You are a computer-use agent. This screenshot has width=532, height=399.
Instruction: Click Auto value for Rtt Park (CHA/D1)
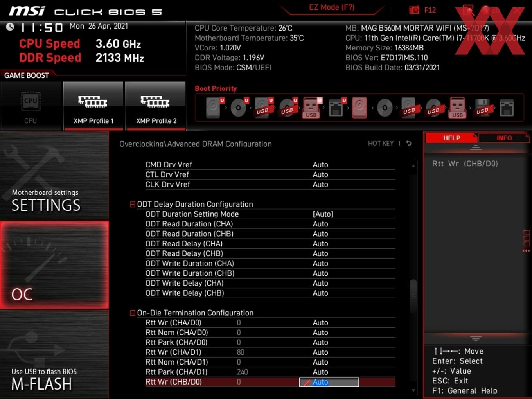click(x=320, y=372)
